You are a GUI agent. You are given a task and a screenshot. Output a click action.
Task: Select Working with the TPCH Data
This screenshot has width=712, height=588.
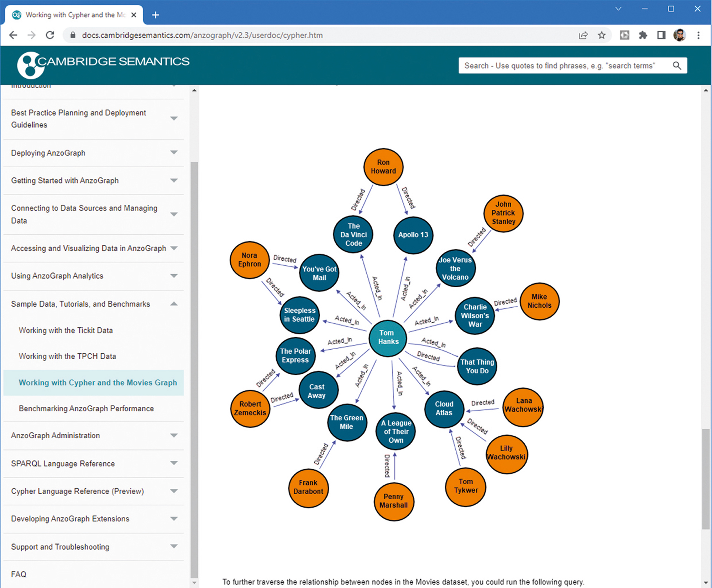point(67,356)
